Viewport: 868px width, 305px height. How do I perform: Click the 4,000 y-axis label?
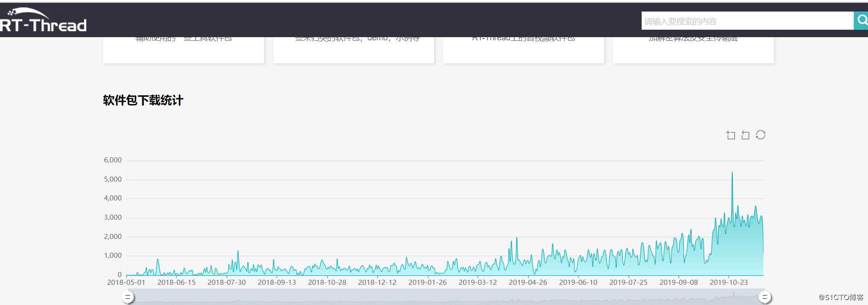tap(113, 198)
